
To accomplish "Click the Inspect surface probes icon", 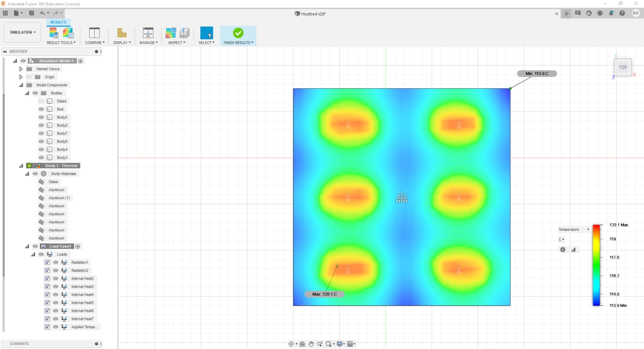I will (171, 33).
